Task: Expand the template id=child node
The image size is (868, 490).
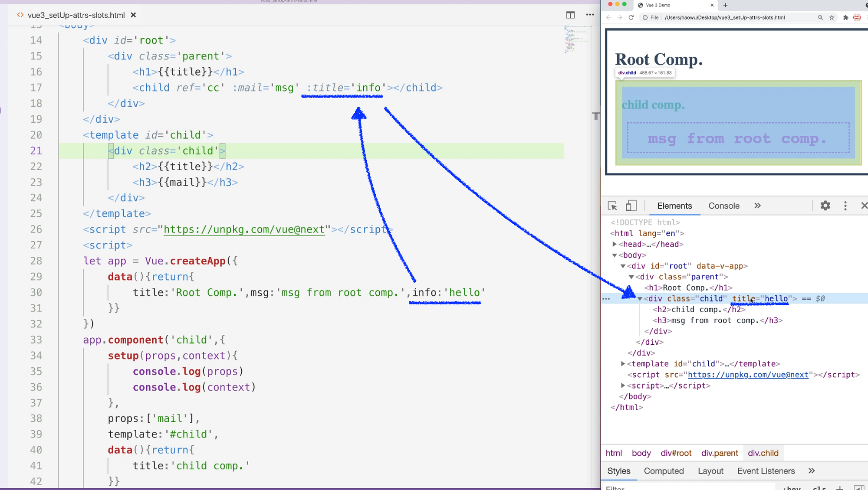Action: click(623, 364)
